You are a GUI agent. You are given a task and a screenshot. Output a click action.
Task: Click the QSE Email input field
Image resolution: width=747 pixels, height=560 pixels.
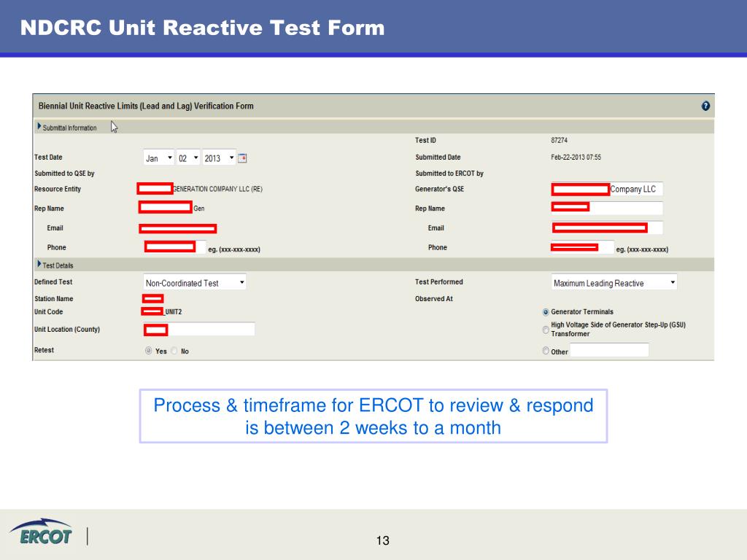pyautogui.click(x=607, y=227)
